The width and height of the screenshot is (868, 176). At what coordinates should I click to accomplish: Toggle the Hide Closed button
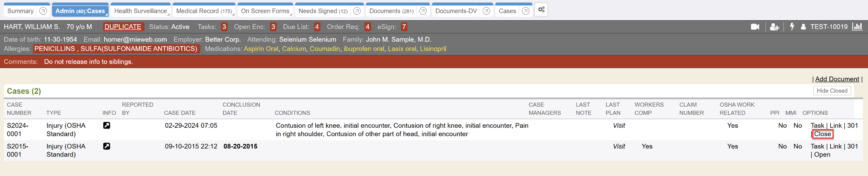click(x=832, y=91)
